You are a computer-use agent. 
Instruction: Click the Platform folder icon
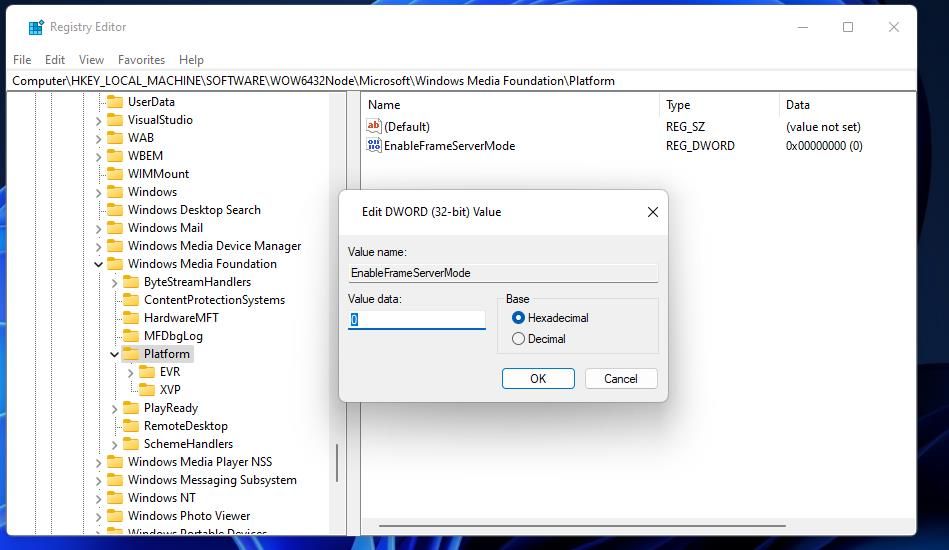[x=131, y=354]
